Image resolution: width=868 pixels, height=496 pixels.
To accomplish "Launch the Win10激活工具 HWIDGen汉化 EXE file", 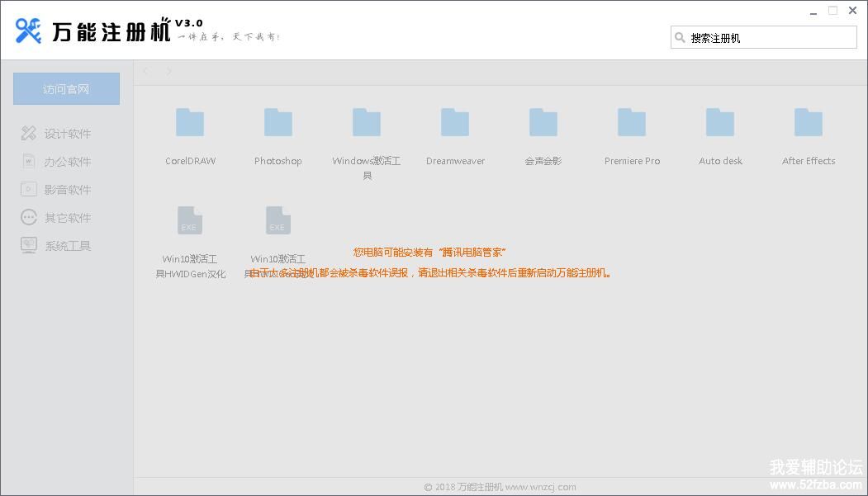I will coord(190,220).
